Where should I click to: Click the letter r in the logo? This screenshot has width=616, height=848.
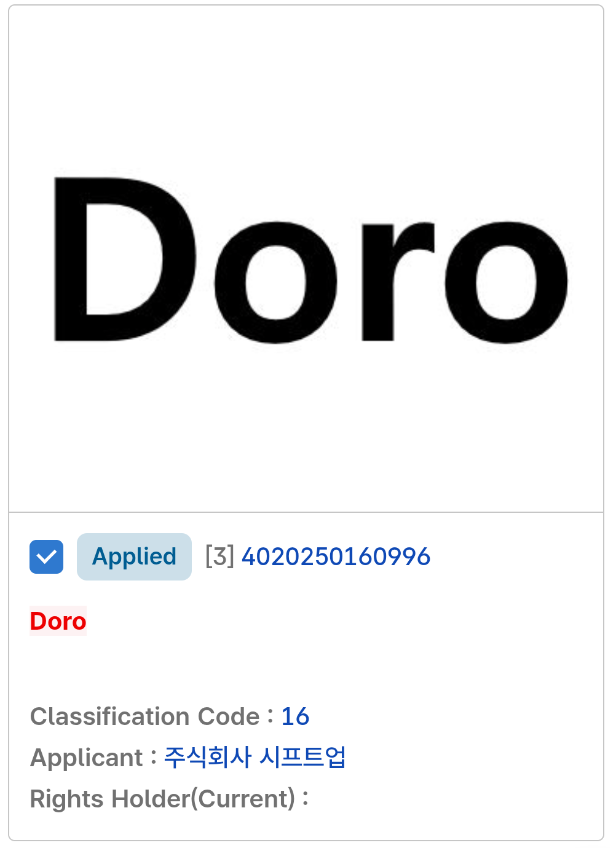[x=398, y=281]
